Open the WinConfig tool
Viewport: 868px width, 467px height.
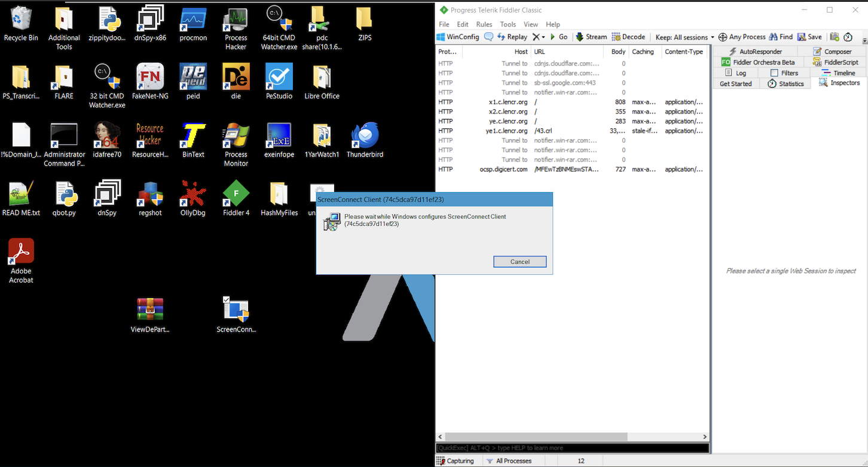pyautogui.click(x=458, y=37)
